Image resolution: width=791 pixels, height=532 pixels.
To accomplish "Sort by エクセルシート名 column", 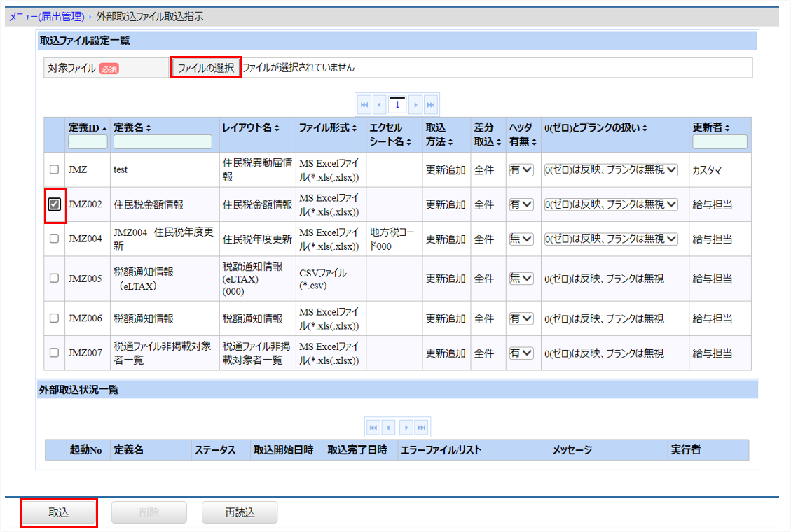I will click(390, 134).
